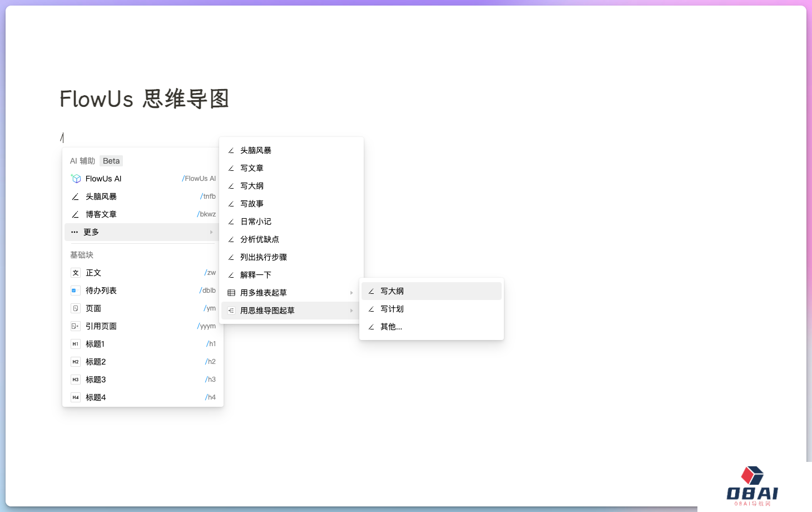Click the H1 icon for 标题1

tap(76, 344)
